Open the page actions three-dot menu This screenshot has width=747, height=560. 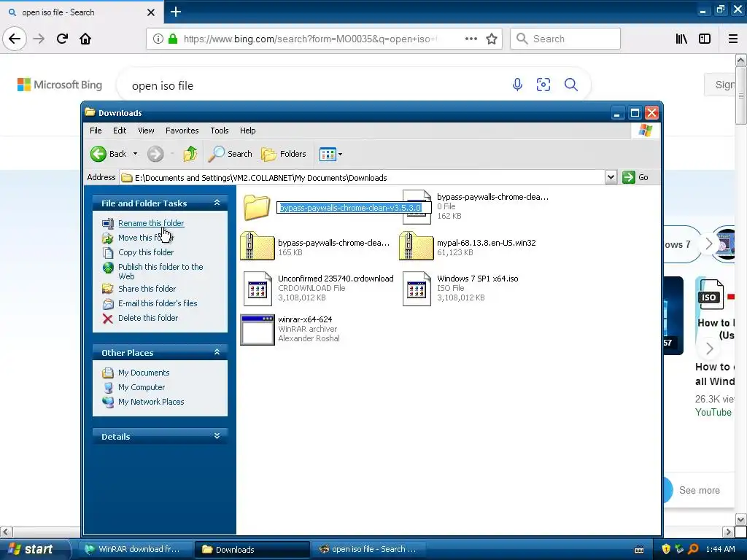[x=471, y=39]
